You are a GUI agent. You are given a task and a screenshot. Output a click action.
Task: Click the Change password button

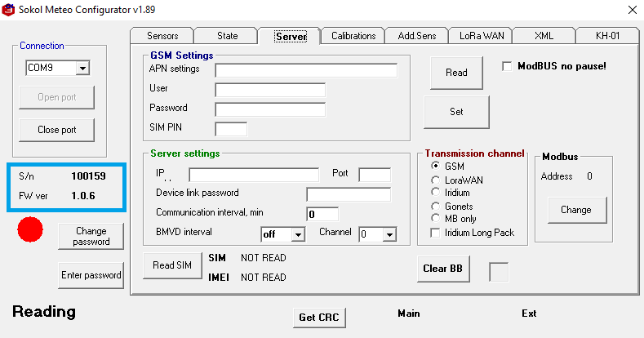tap(91, 236)
